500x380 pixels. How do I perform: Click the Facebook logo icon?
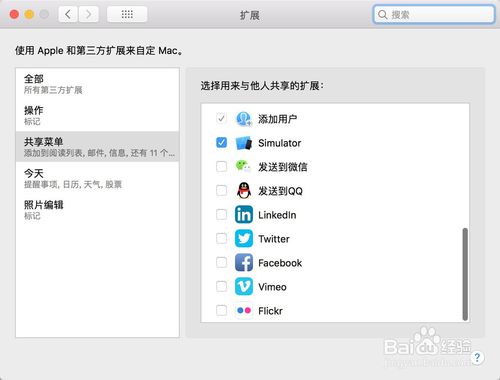[244, 263]
